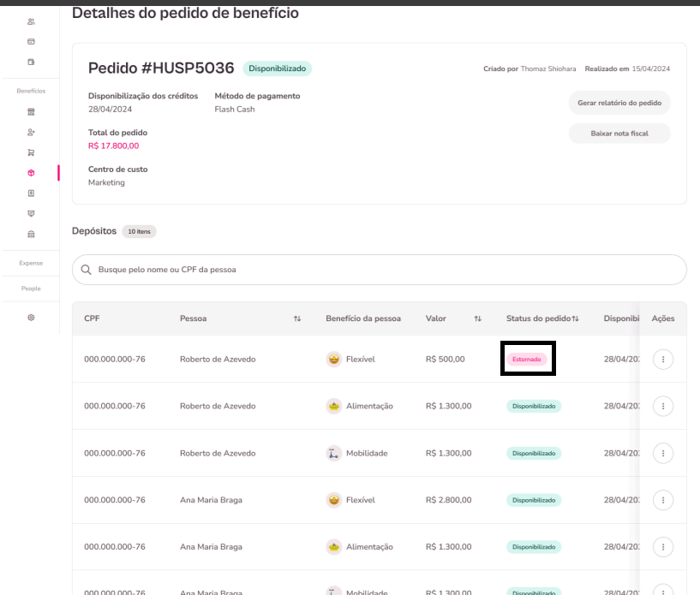The image size is (700, 595).
Task: Click the magnifier icon in the search bar
Action: pyautogui.click(x=86, y=270)
